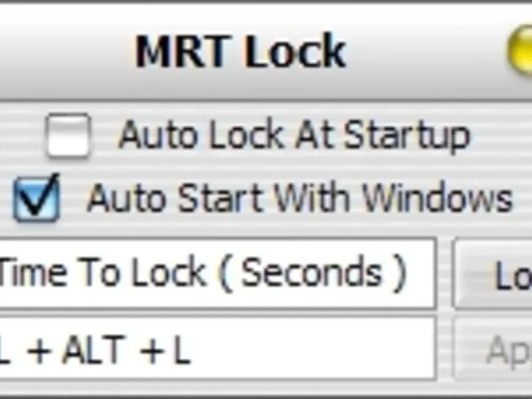Image resolution: width=532 pixels, height=399 pixels.
Task: Click the blue checkmark next to Auto Start
Action: (x=39, y=196)
